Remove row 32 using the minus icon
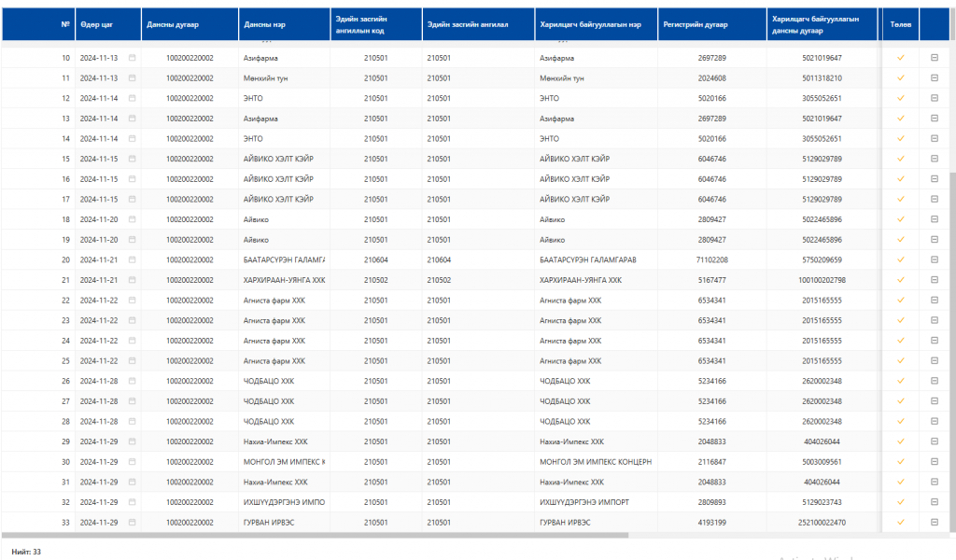 click(x=934, y=502)
